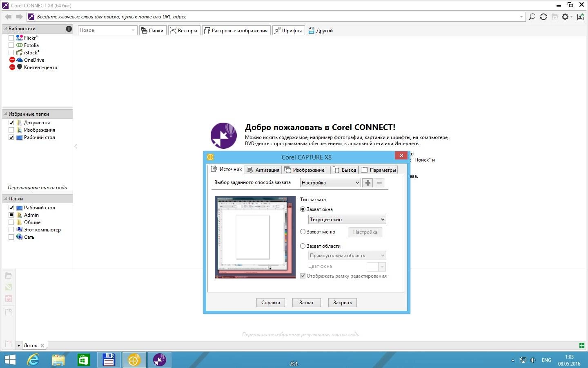Click the Шрифты filter button
The width and height of the screenshot is (588, 368).
coord(288,30)
